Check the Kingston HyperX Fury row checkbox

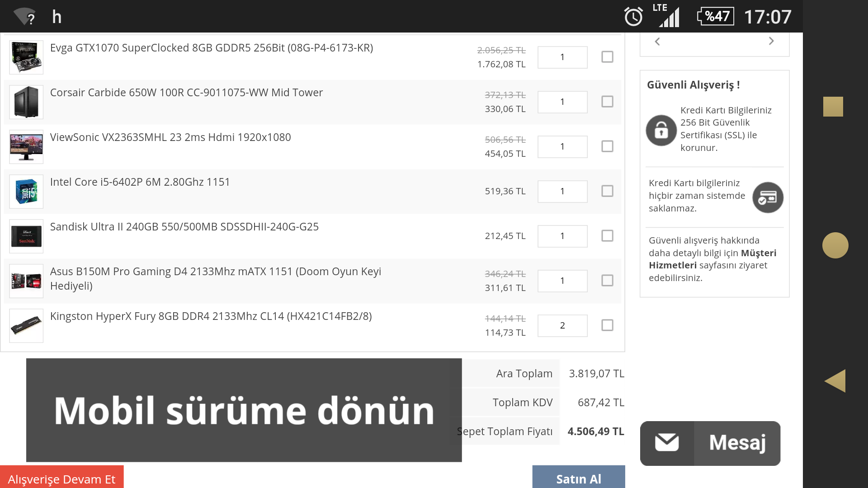pos(607,325)
